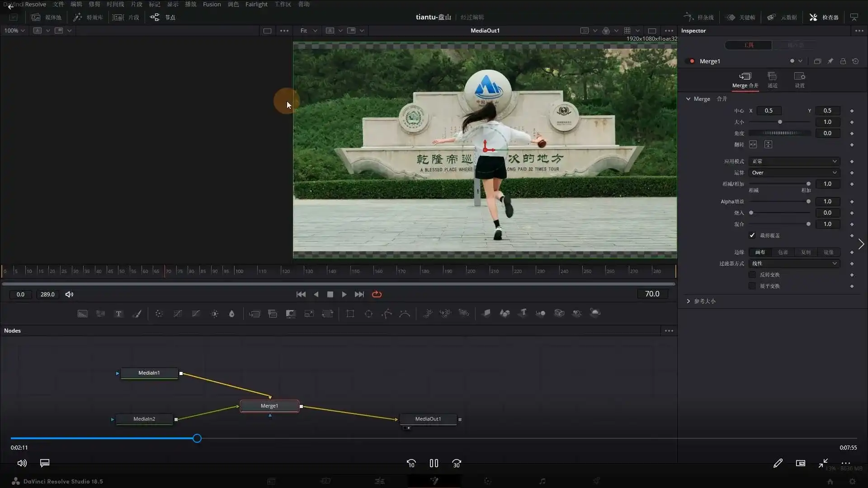Open the Fusion menu
The width and height of the screenshot is (868, 488).
point(212,4)
